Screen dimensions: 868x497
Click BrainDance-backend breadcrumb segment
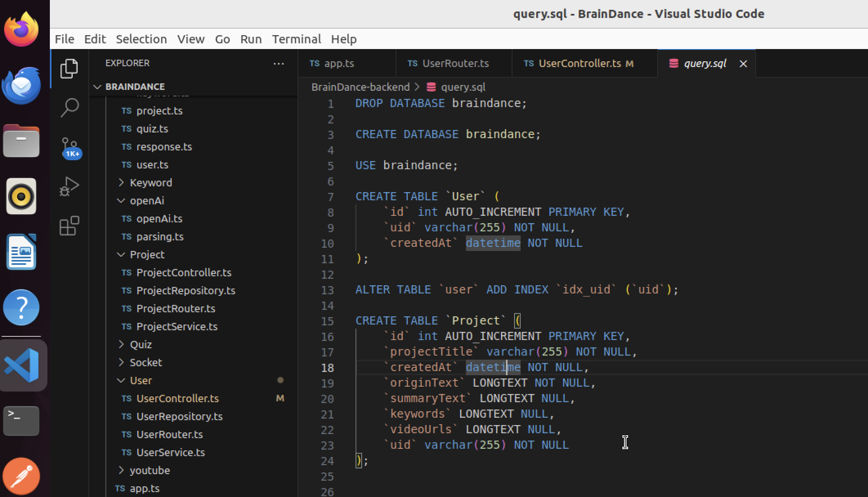[360, 87]
